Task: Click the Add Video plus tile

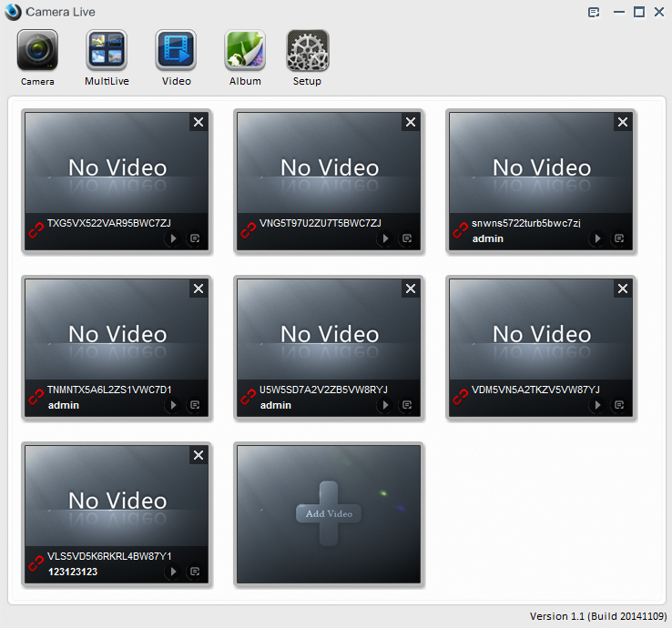Action: [328, 513]
